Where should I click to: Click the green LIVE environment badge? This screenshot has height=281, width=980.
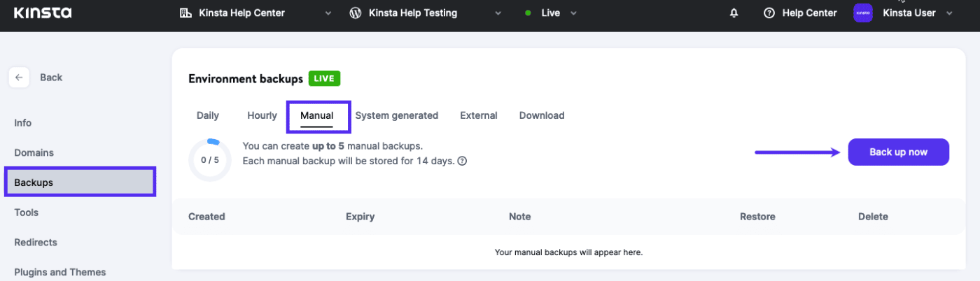[324, 78]
